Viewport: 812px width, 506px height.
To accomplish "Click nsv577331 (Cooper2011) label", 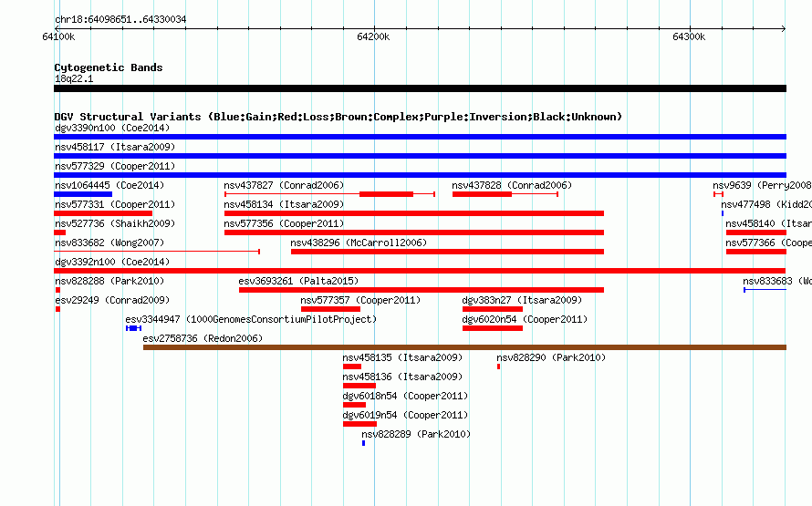I will (115, 204).
